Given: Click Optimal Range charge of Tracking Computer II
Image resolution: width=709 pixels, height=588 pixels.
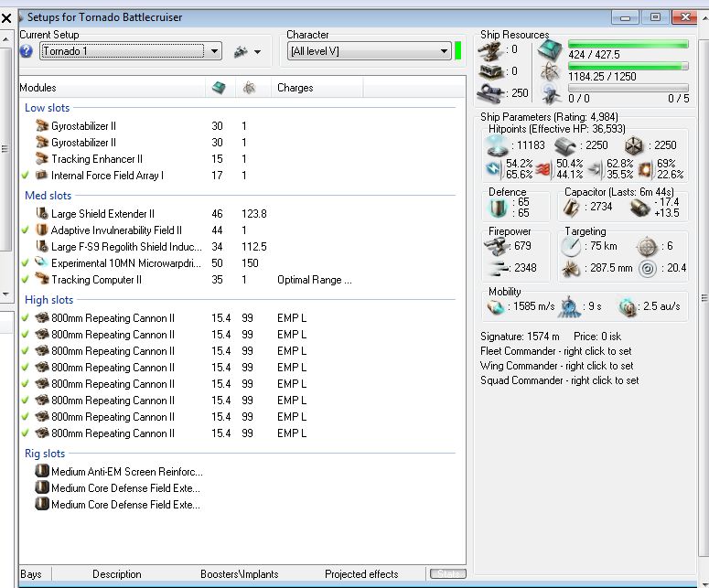Looking at the screenshot, I should tap(315, 280).
